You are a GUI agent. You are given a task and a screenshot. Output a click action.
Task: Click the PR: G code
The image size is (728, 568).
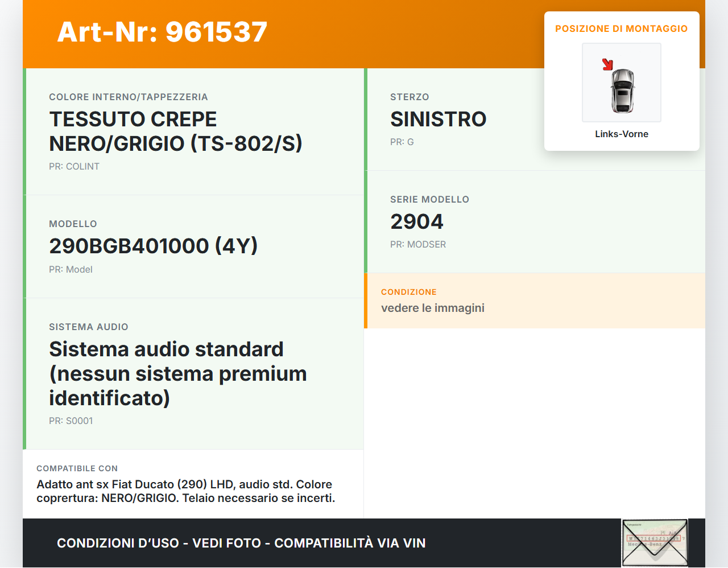click(402, 142)
